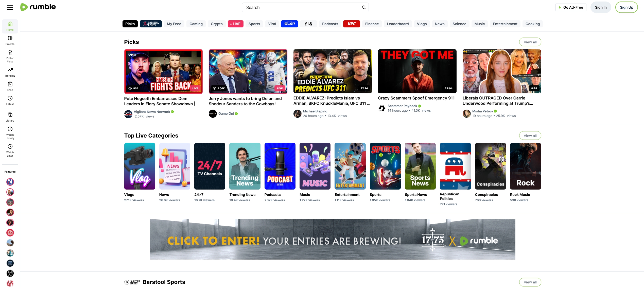Click the search magnifier icon
The image size is (644, 288).
(x=364, y=7)
